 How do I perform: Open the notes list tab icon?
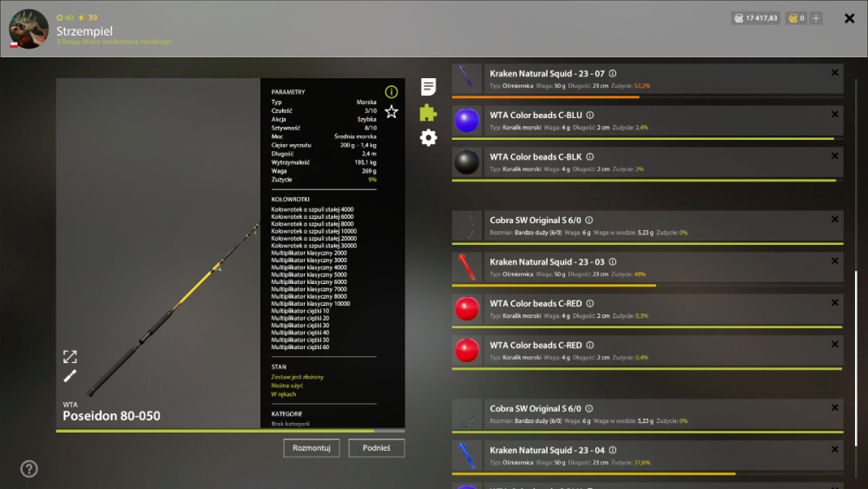click(x=428, y=86)
